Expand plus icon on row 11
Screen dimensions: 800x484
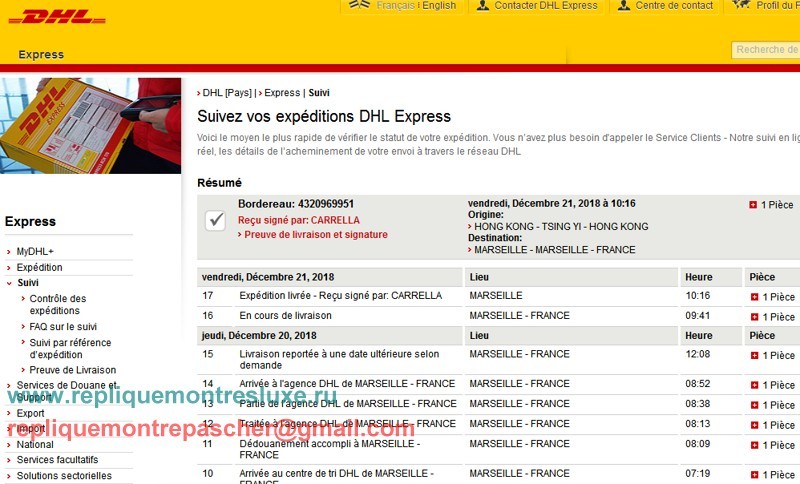[x=754, y=445]
